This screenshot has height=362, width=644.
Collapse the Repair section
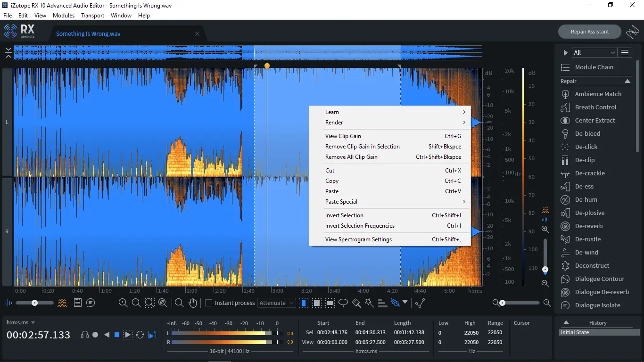point(627,81)
